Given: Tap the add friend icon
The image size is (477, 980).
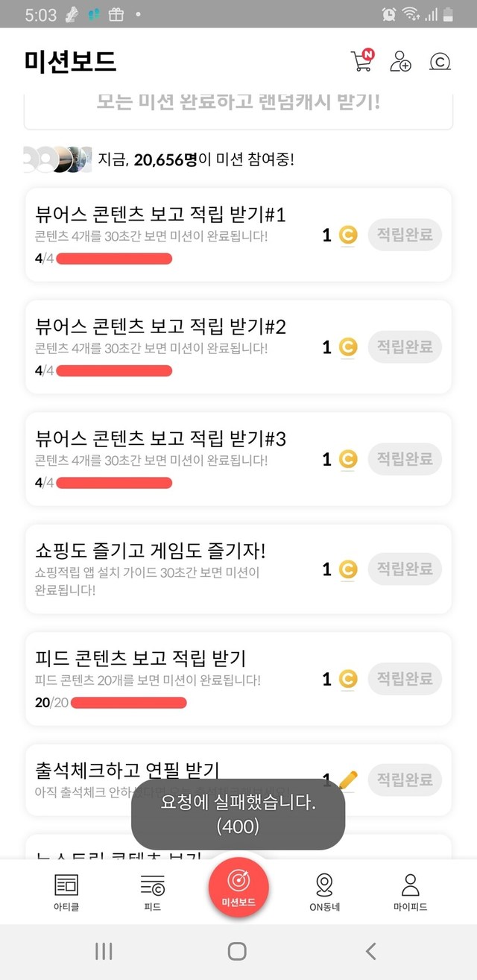Looking at the screenshot, I should (x=400, y=61).
